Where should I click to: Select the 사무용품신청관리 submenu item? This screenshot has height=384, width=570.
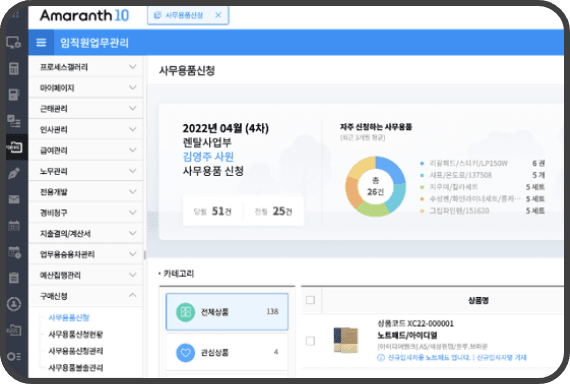[76, 351]
